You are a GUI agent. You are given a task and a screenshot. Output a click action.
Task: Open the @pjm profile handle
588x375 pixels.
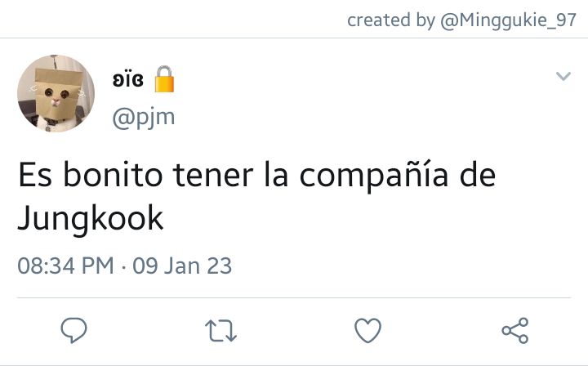(144, 118)
